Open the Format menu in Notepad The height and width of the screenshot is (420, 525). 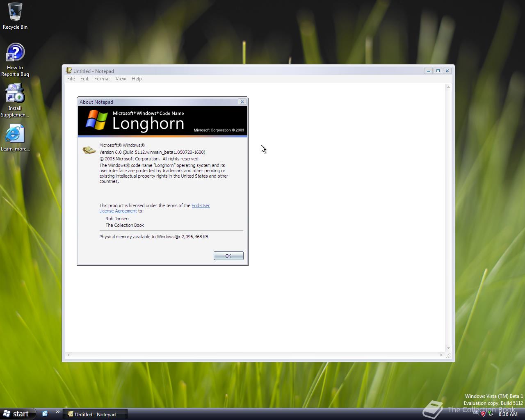[102, 79]
